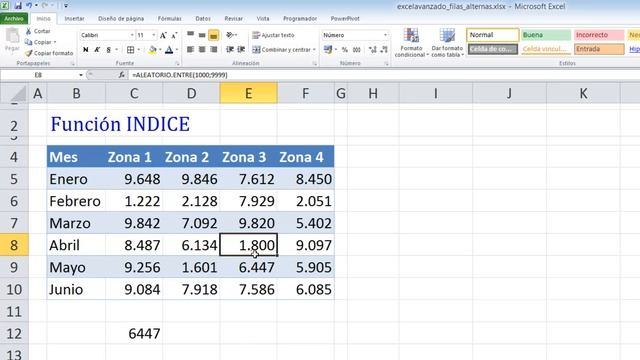
Task: Open the Archivo tab
Action: pos(14,18)
